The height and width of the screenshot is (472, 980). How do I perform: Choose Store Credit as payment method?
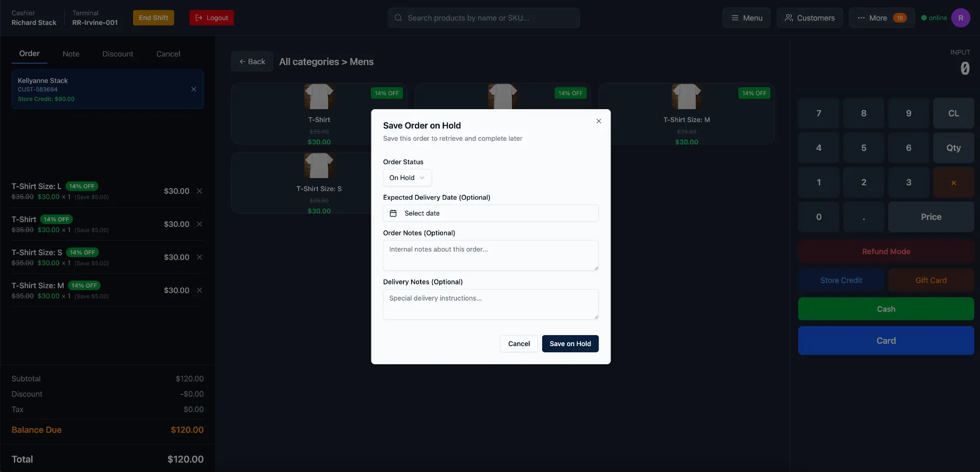[841, 280]
